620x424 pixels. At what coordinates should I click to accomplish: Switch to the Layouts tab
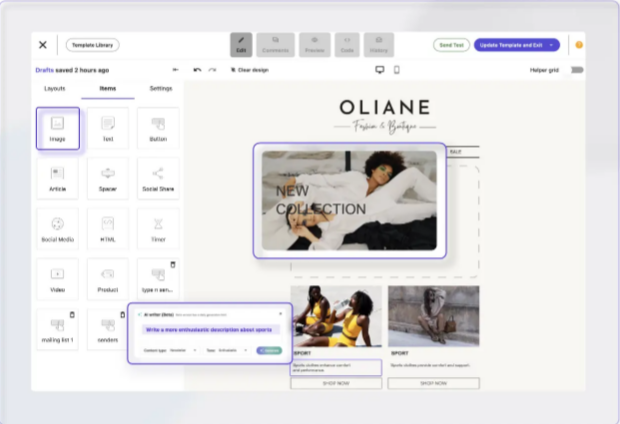pyautogui.click(x=55, y=89)
